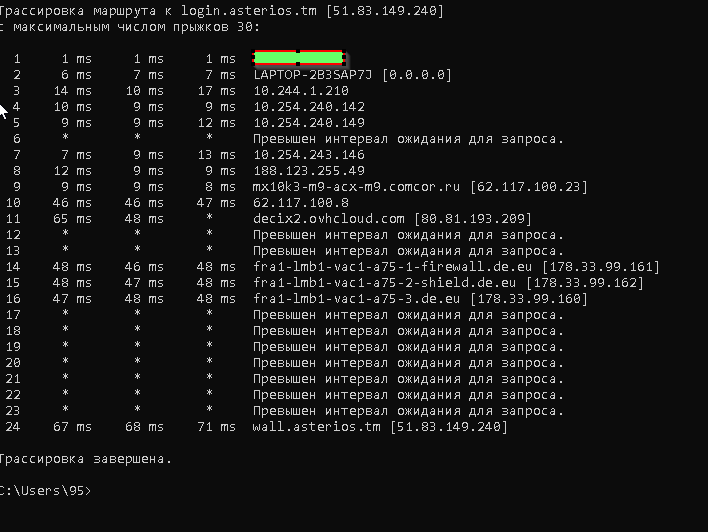Click IP address 188.123.255.49

pos(309,171)
